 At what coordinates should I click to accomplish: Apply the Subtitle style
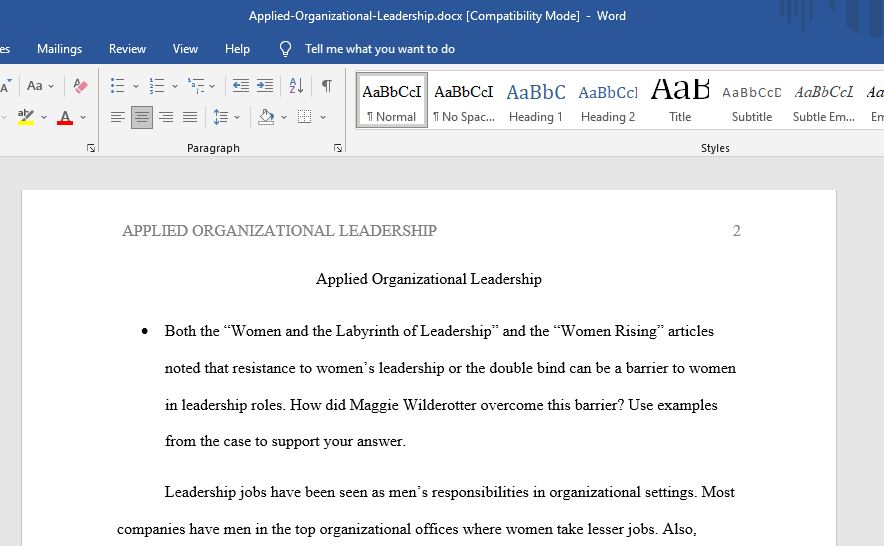click(x=752, y=100)
